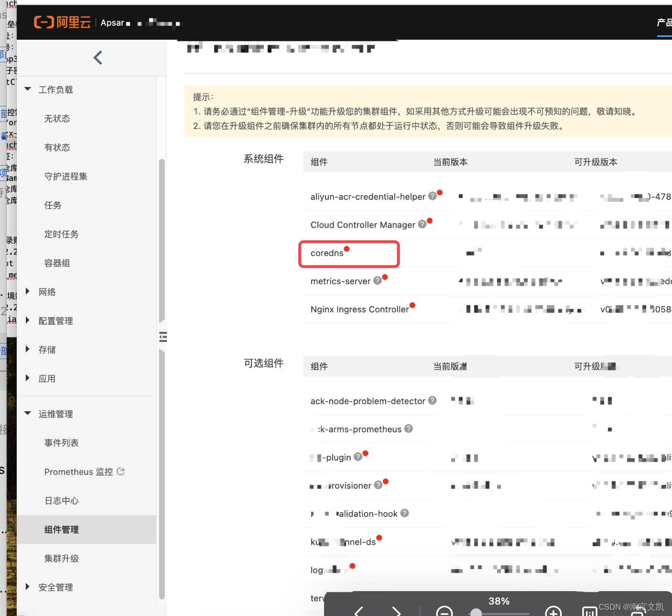Click 可升级版本 header in system components table
This screenshot has width=672, height=616.
pos(596,162)
